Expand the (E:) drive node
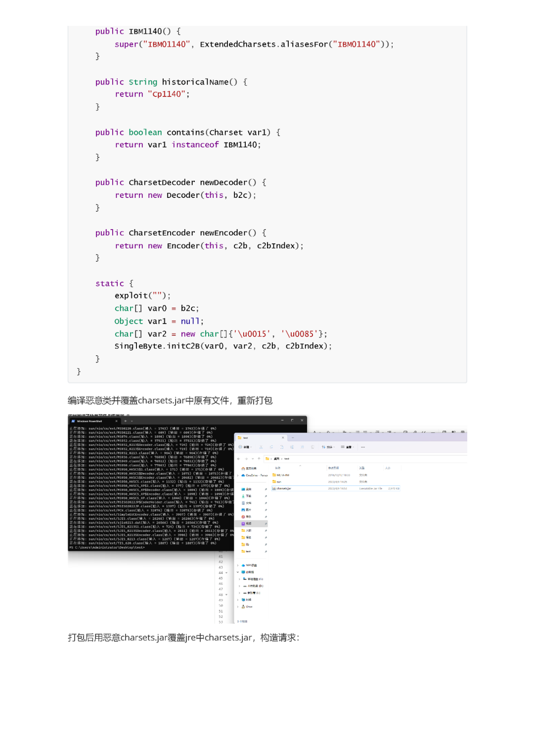The width and height of the screenshot is (534, 756). point(240,593)
